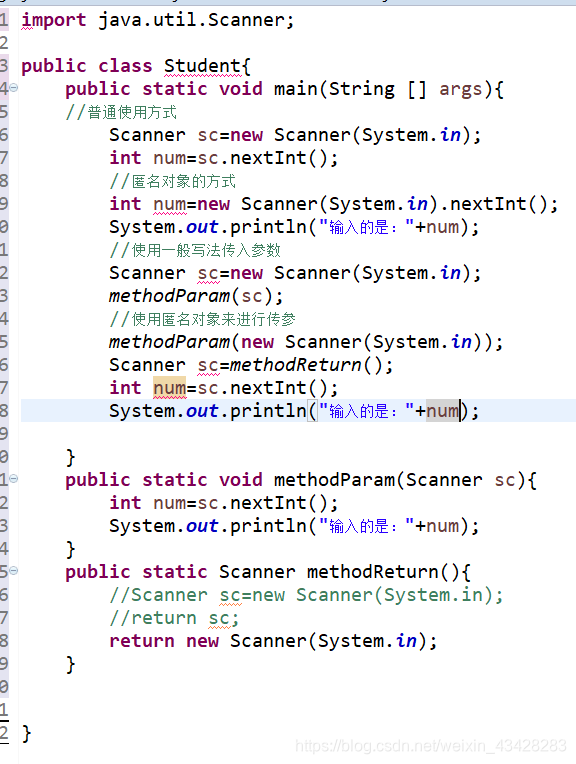Select the comment '//使用匿名对象来进行传参'
Image resolution: width=576 pixels, height=764 pixels.
point(202,319)
